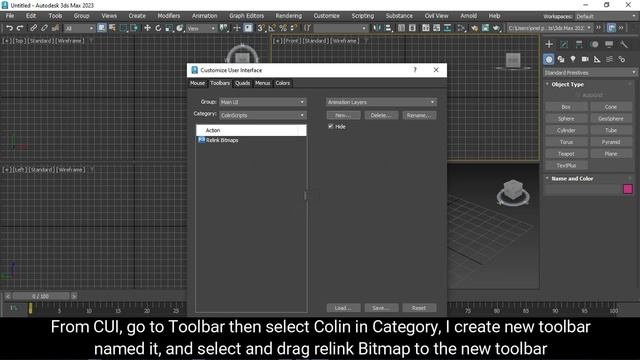This screenshot has height=360, width=640.
Task: Open the project path dropdown
Action: (550, 28)
